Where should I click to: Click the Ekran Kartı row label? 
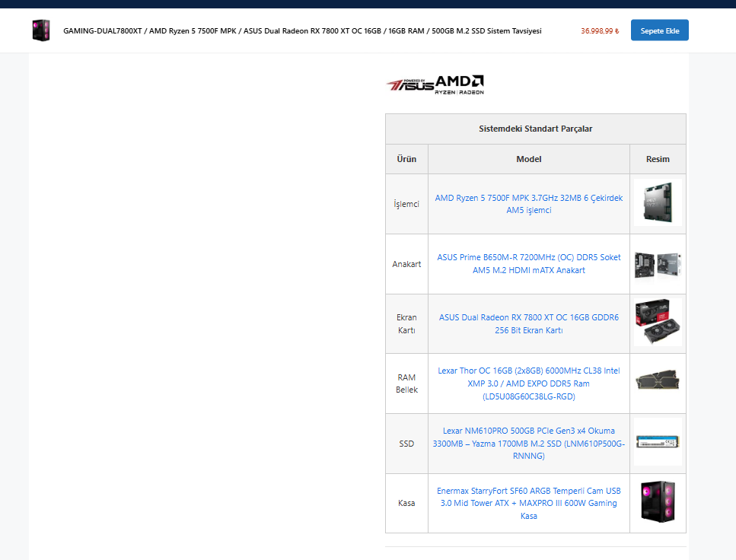pos(406,324)
